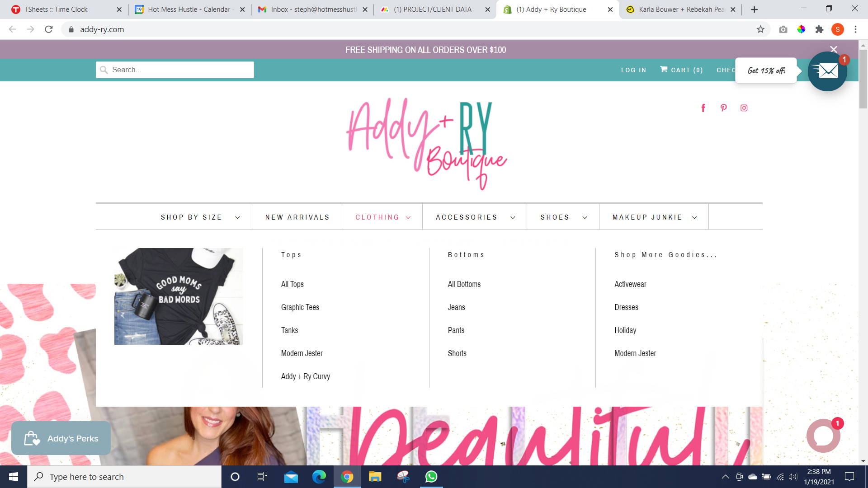Image resolution: width=868 pixels, height=488 pixels.
Task: Click Good Moms tee thumbnail image
Action: coord(179,296)
